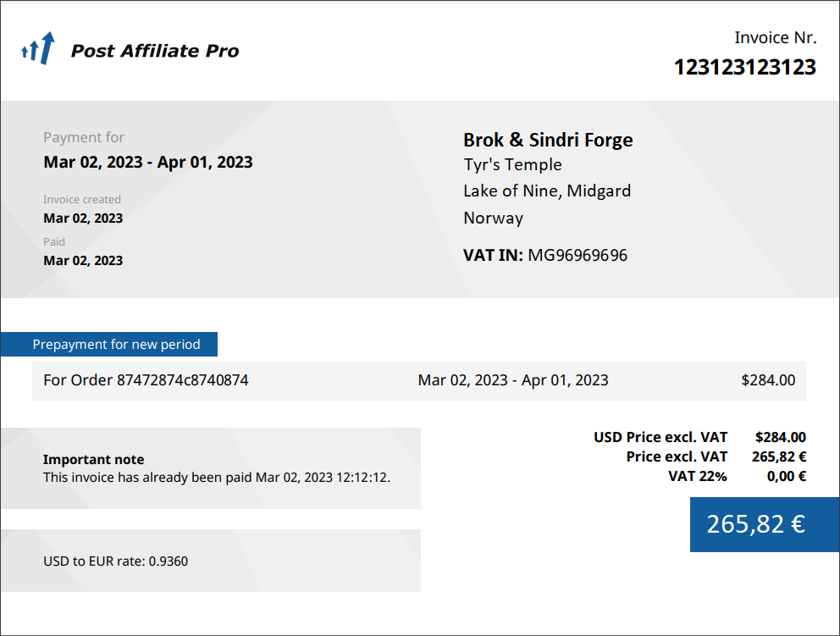Image resolution: width=840 pixels, height=636 pixels.
Task: Click the Tyr's Temple address line
Action: (512, 164)
